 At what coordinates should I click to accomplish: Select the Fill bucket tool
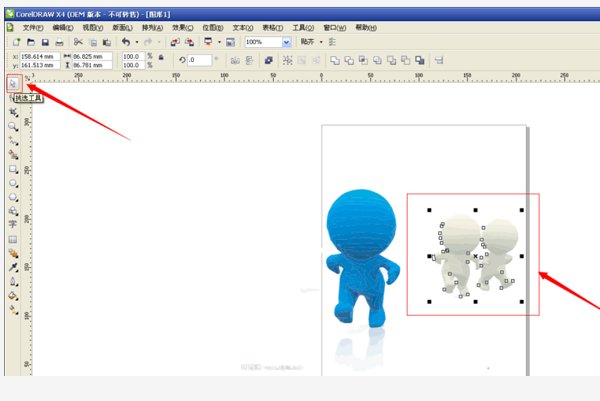pyautogui.click(x=13, y=296)
